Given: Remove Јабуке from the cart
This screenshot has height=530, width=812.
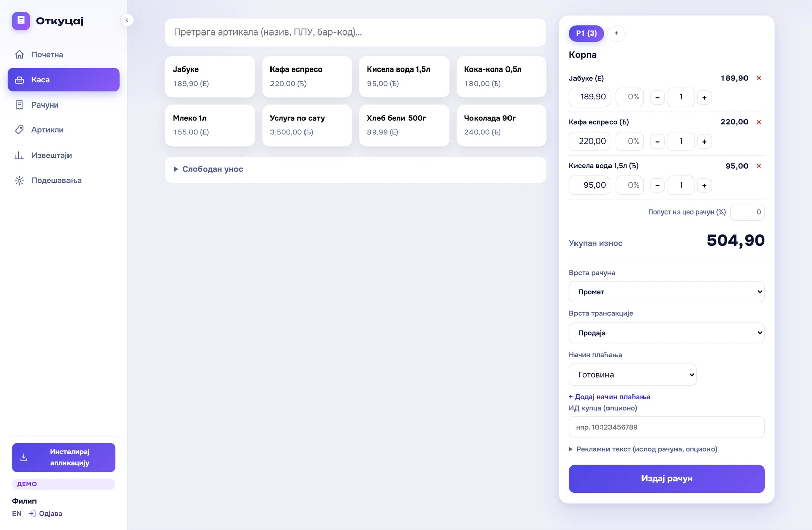Looking at the screenshot, I should coord(759,78).
